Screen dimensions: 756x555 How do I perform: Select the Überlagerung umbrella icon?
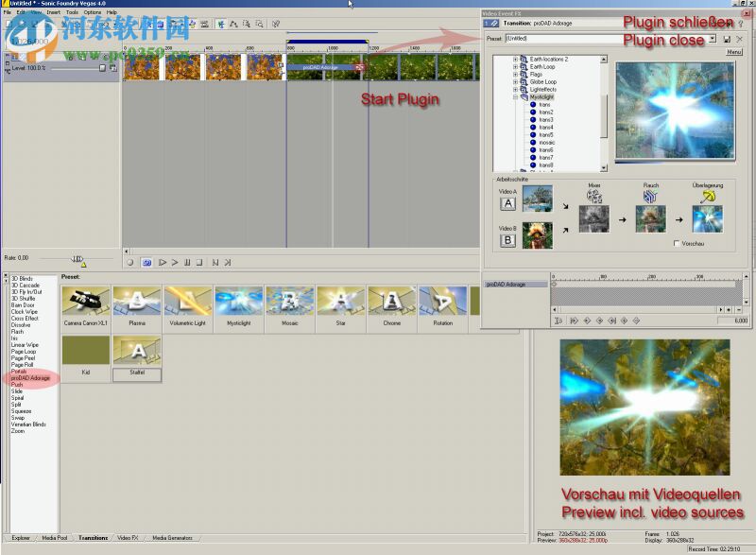(708, 197)
